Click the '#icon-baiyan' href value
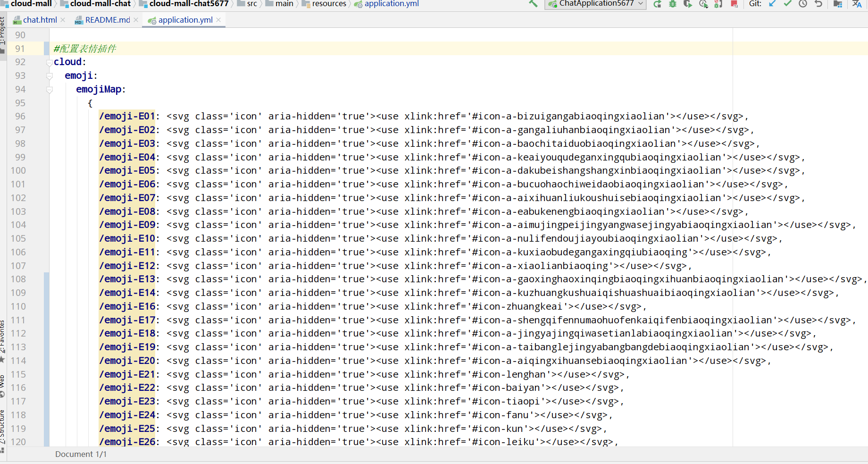The height and width of the screenshot is (464, 868). click(x=506, y=388)
